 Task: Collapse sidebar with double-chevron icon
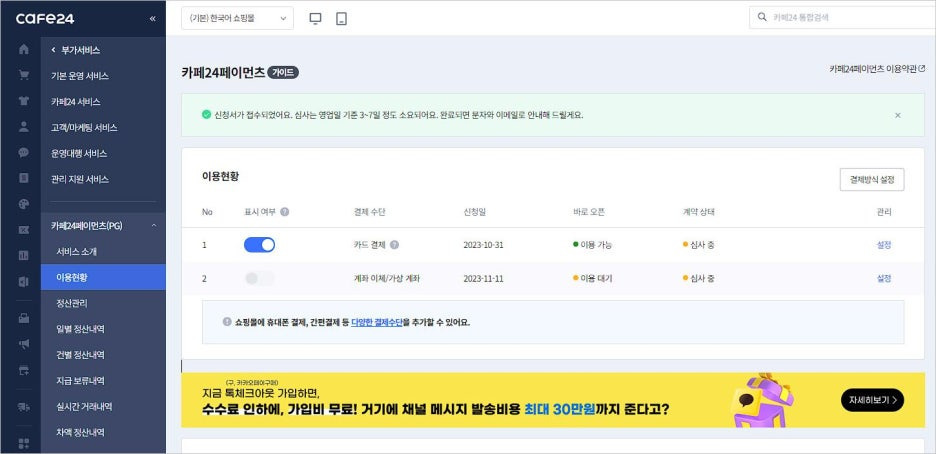pos(152,18)
